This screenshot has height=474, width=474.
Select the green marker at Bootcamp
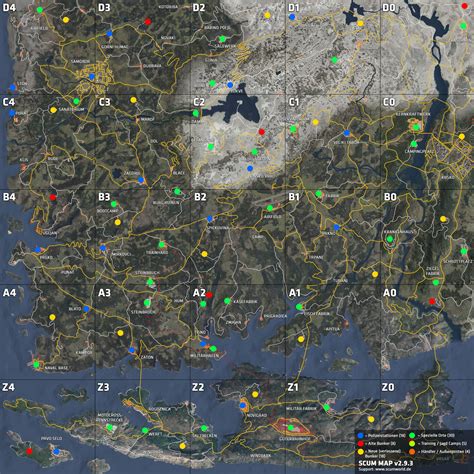click(114, 204)
